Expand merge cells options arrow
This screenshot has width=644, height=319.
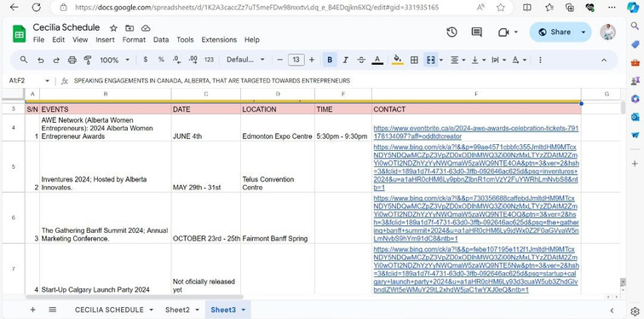441,60
